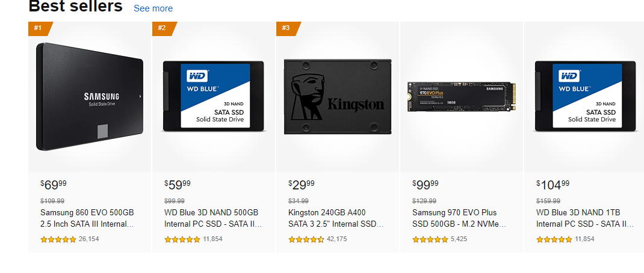Open Samsung 970 EVO Plus title link
The image size is (644, 273).
coord(459,218)
